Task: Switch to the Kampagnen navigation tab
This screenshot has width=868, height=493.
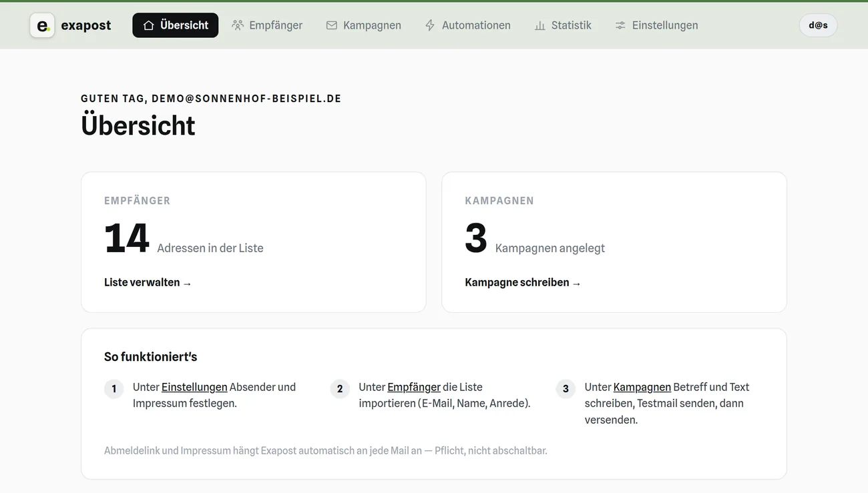Action: [x=363, y=25]
